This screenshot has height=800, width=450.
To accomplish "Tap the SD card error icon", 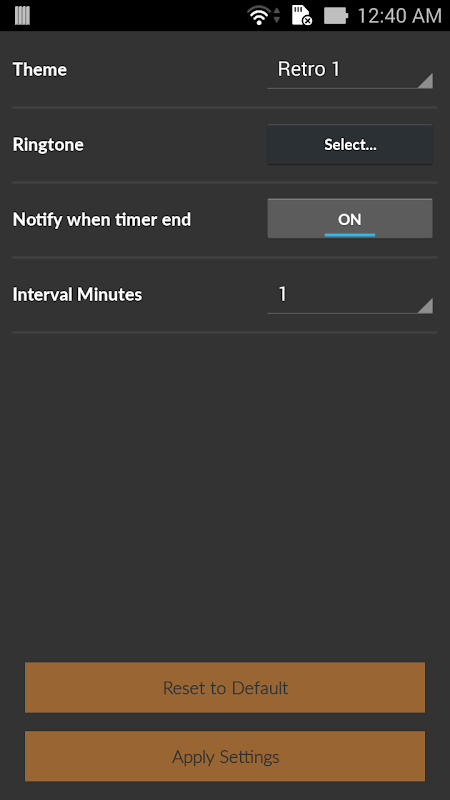I will tap(302, 15).
